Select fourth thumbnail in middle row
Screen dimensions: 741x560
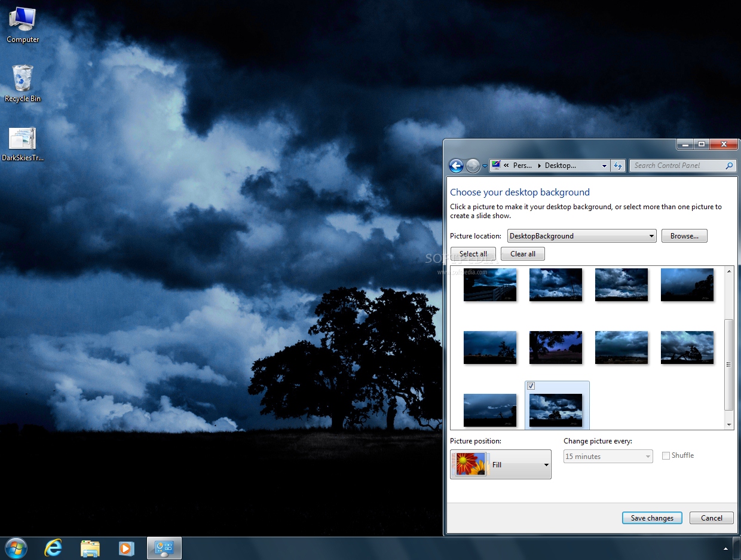pyautogui.click(x=687, y=348)
